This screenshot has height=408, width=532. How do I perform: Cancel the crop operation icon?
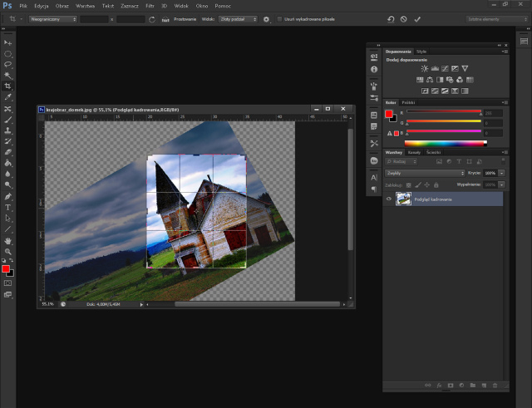(x=403, y=19)
